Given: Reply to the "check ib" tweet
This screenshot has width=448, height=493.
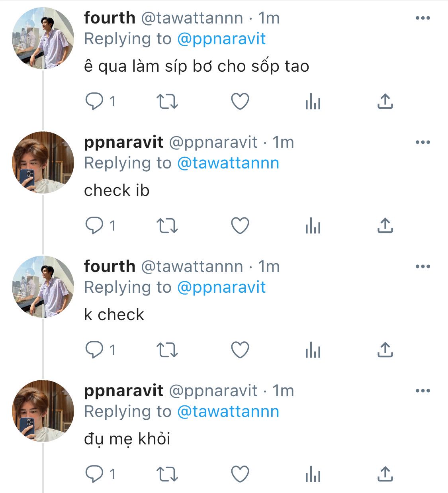Looking at the screenshot, I should (x=94, y=226).
